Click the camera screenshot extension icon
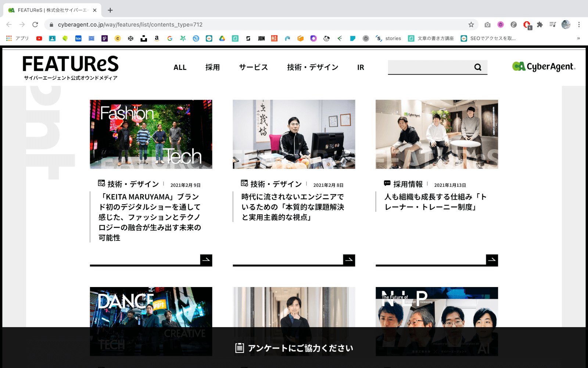The image size is (588, 368). [x=487, y=25]
